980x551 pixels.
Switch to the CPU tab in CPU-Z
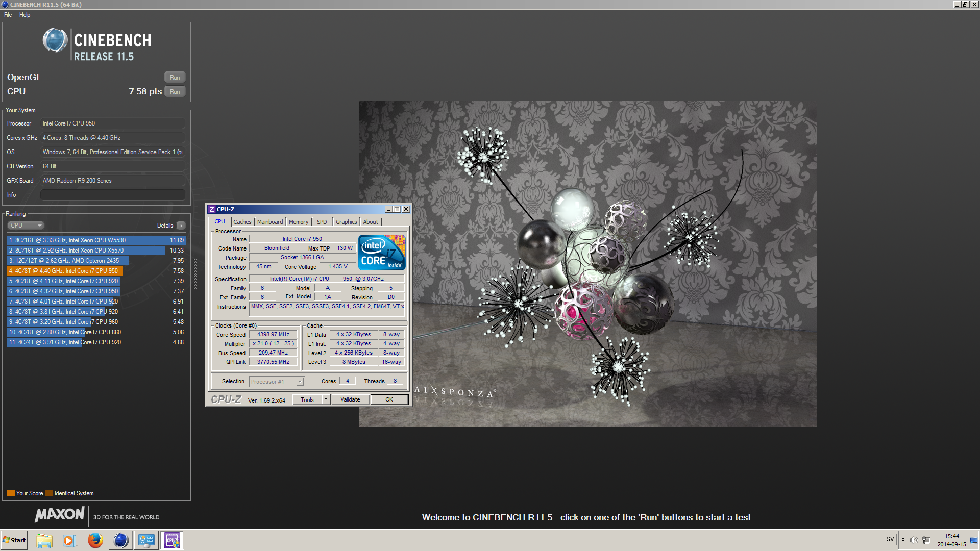219,222
